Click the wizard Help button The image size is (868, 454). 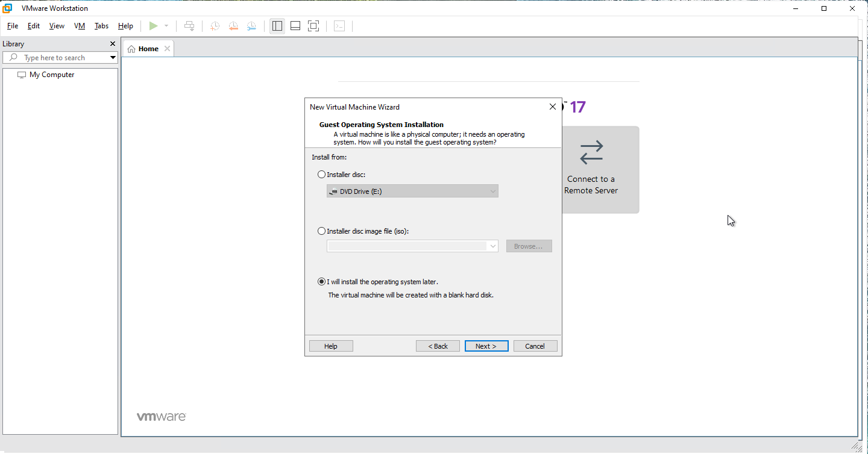click(x=331, y=346)
